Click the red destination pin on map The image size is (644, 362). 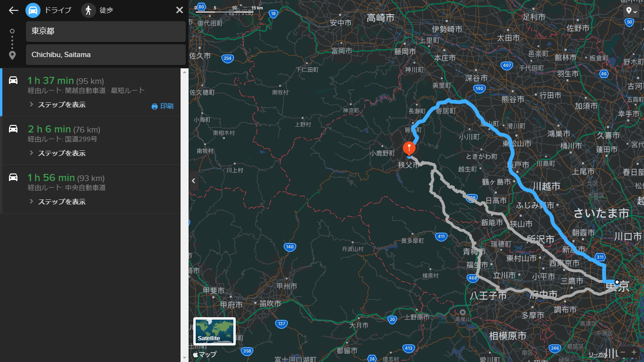coord(409,148)
